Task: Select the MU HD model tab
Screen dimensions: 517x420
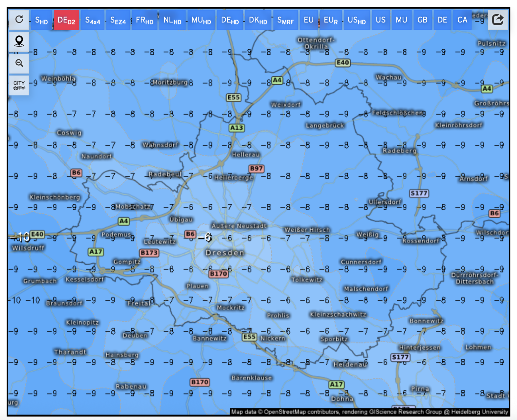Action: tap(201, 20)
